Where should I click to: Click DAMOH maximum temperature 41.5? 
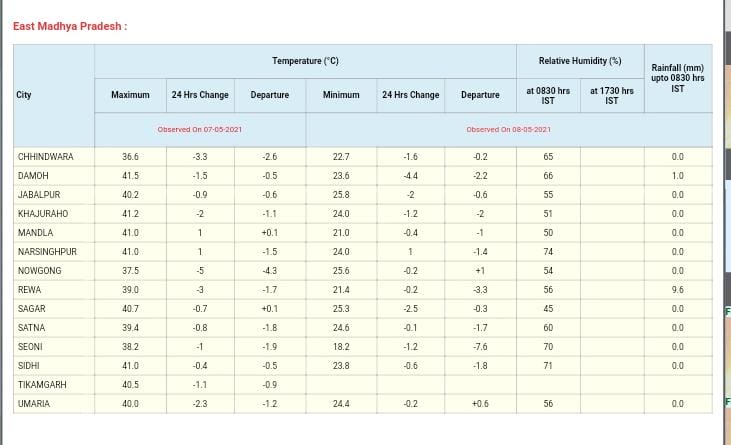click(130, 176)
